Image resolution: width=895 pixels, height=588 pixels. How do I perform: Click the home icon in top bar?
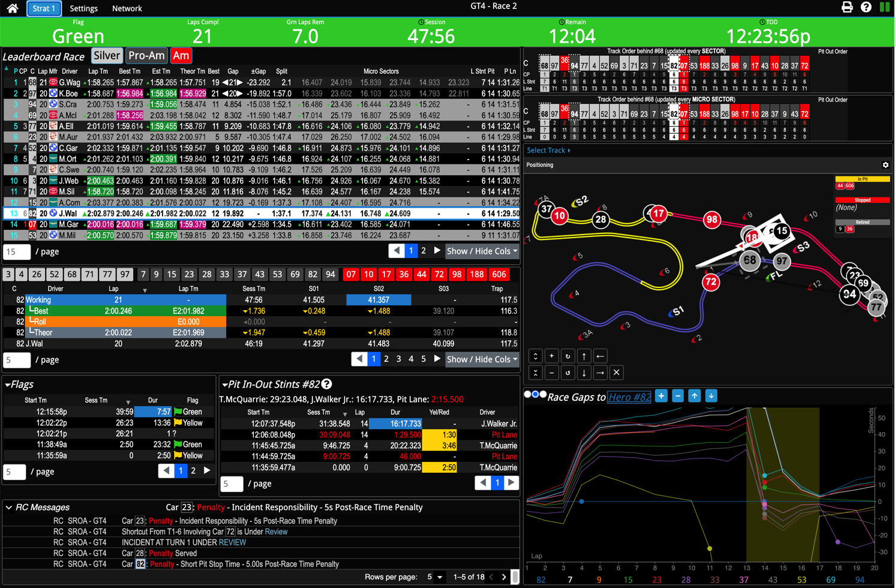pos(12,8)
